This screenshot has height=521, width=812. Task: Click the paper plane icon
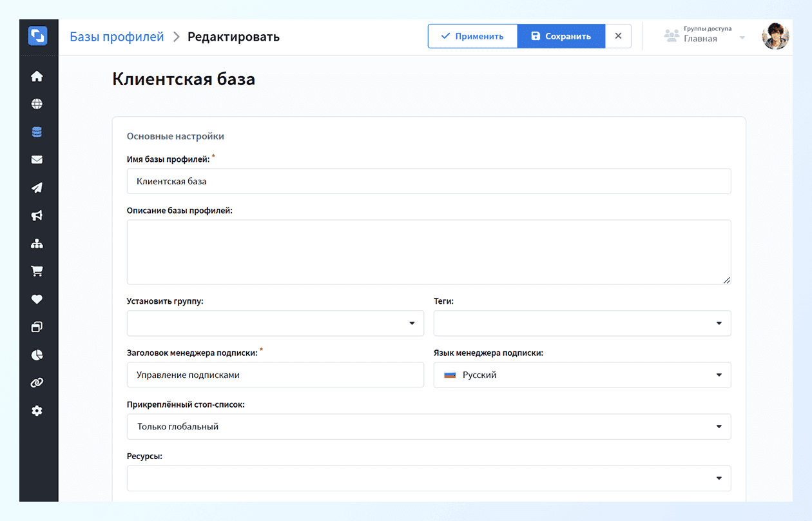tap(37, 188)
